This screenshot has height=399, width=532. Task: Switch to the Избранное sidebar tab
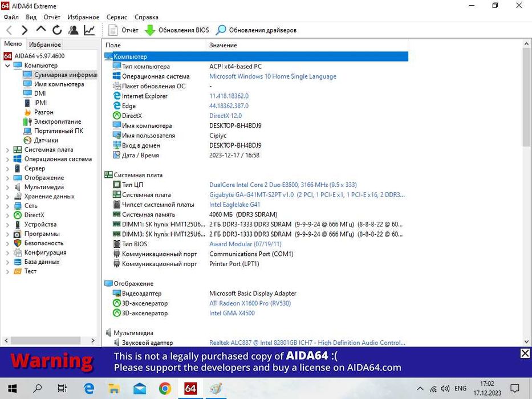45,44
